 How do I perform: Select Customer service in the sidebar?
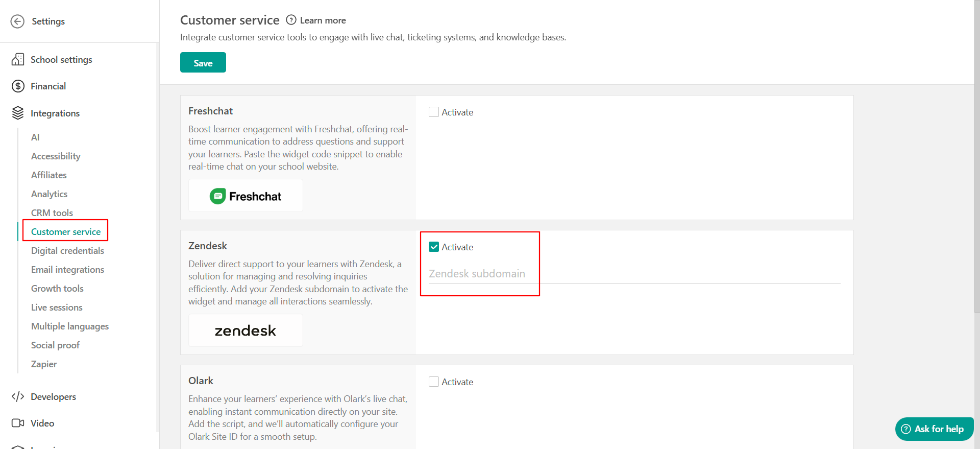pyautogui.click(x=66, y=231)
